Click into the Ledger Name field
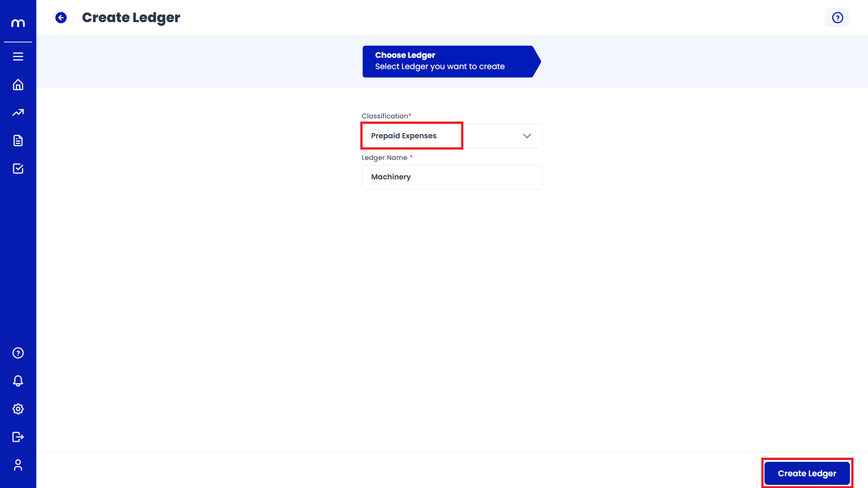Image resolution: width=868 pixels, height=488 pixels. click(475, 177)
